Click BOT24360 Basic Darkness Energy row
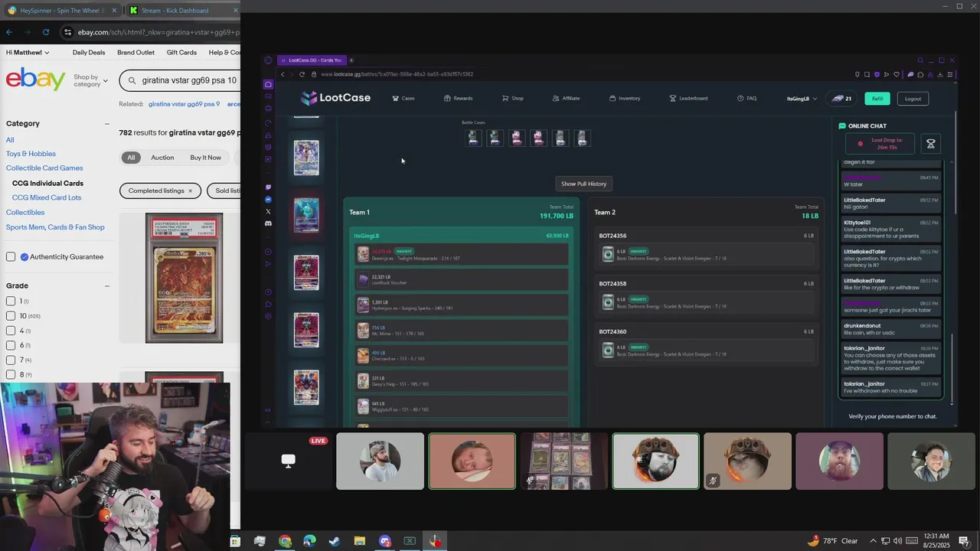 tap(707, 350)
